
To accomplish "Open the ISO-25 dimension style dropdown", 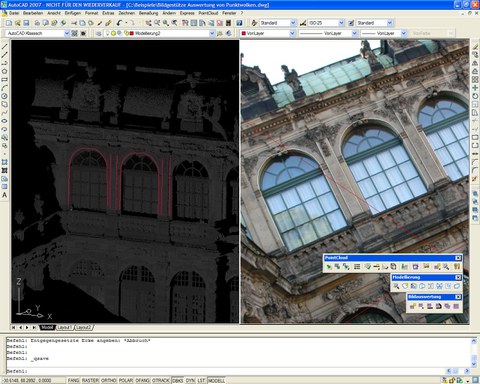I will [x=341, y=23].
